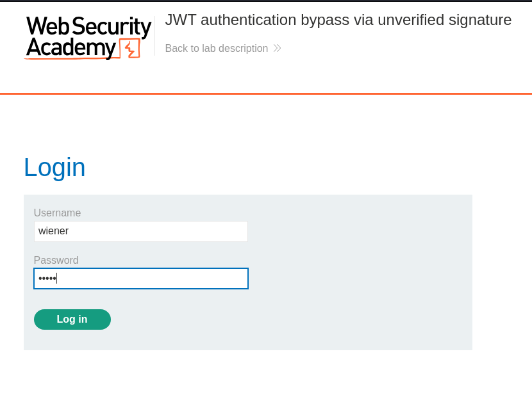Place cursor on the wiener text
The width and height of the screenshot is (532, 404).
[x=54, y=230]
